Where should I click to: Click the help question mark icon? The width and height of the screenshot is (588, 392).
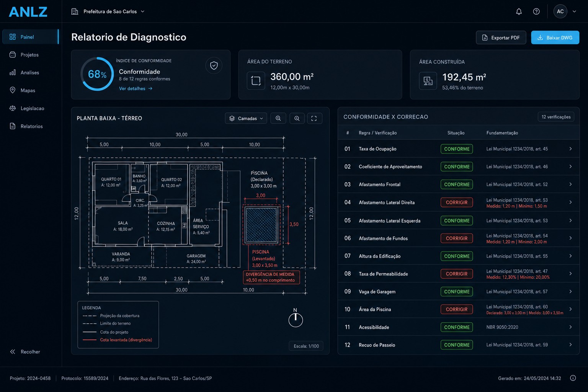tap(536, 11)
